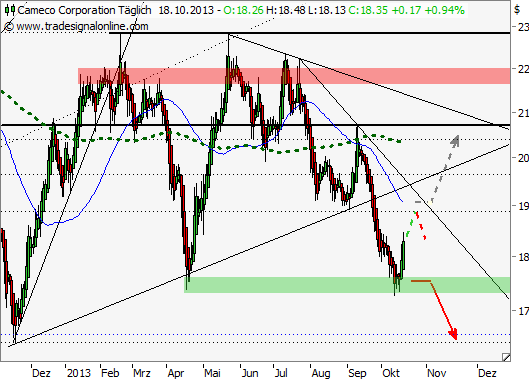Viewport: 529px width, 380px height.
Task: Click the Okt label on time axis
Action: point(391,373)
